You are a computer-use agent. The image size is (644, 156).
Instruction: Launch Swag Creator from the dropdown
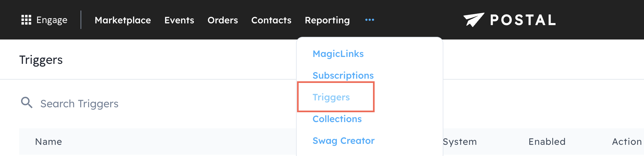343,141
